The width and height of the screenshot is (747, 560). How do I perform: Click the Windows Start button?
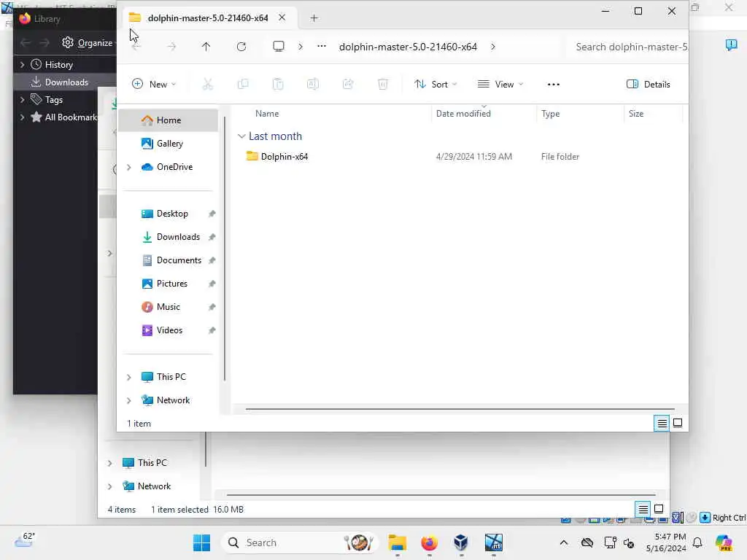(x=201, y=542)
